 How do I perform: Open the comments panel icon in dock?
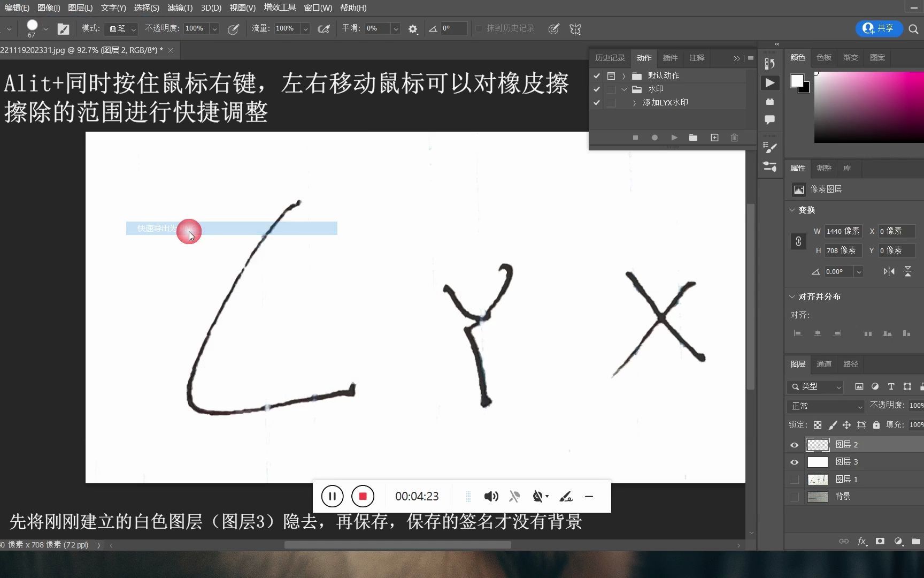(x=769, y=119)
